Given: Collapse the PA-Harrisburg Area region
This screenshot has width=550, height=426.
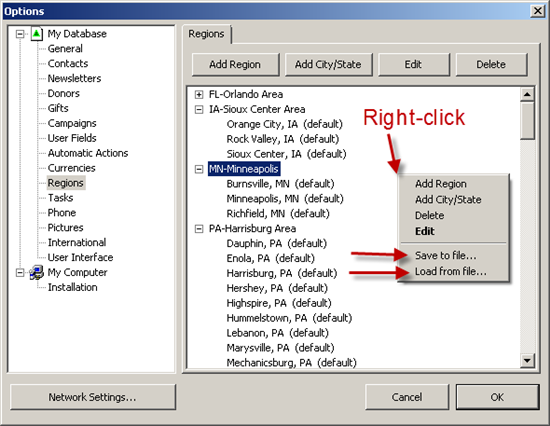Looking at the screenshot, I should 199,229.
